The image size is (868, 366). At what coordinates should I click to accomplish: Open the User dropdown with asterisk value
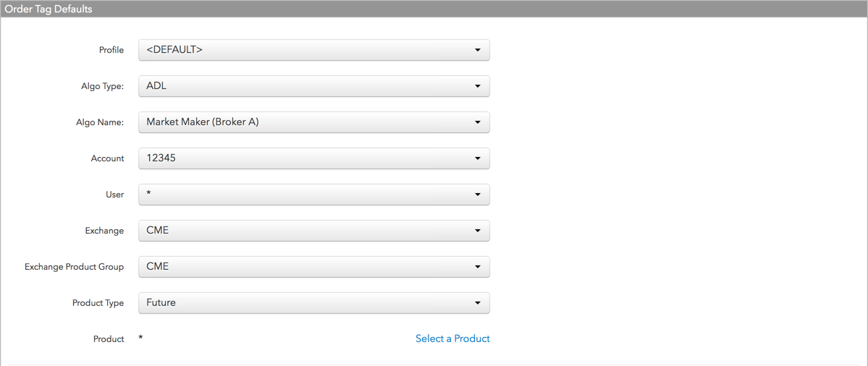314,195
